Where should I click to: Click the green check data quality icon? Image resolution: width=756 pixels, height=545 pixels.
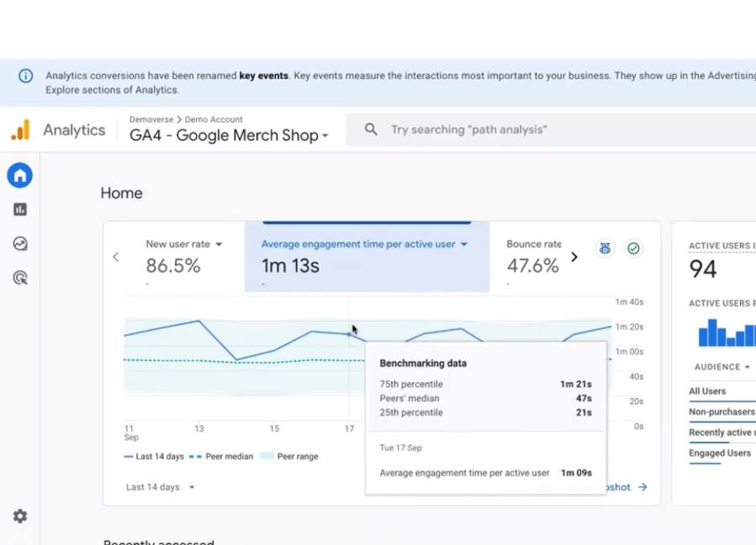point(633,248)
